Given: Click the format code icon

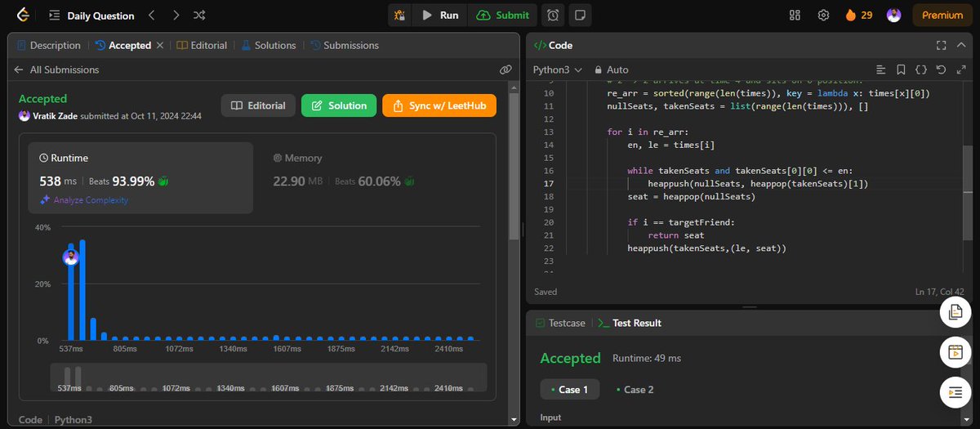Looking at the screenshot, I should pyautogui.click(x=880, y=70).
